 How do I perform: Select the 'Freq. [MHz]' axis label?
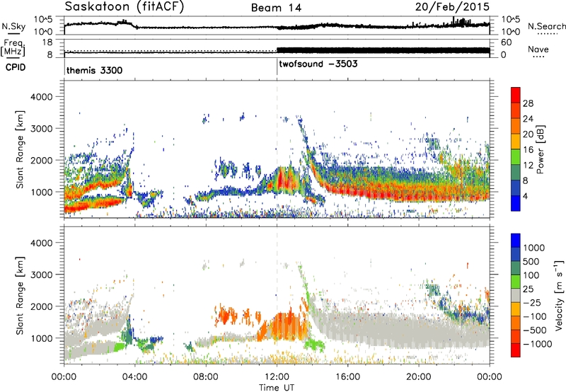click(13, 48)
